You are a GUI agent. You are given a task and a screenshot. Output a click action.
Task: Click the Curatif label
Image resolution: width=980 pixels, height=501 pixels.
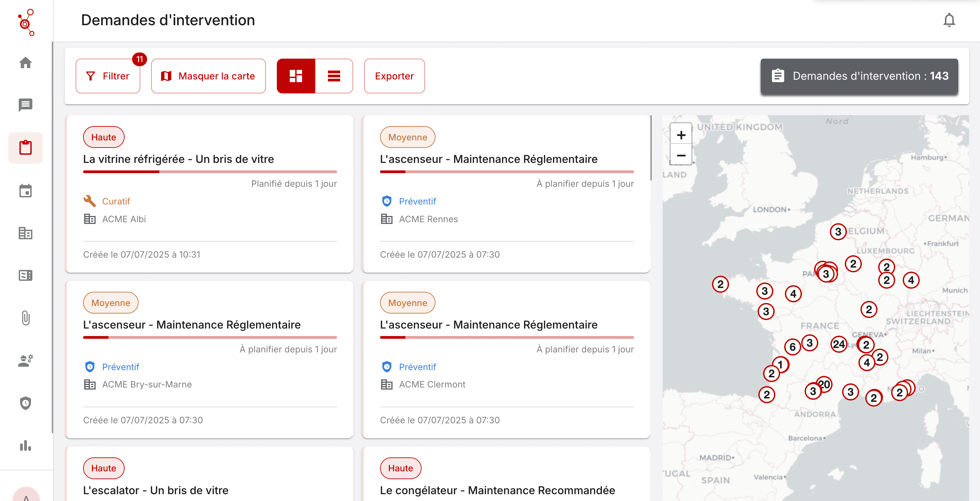(116, 201)
